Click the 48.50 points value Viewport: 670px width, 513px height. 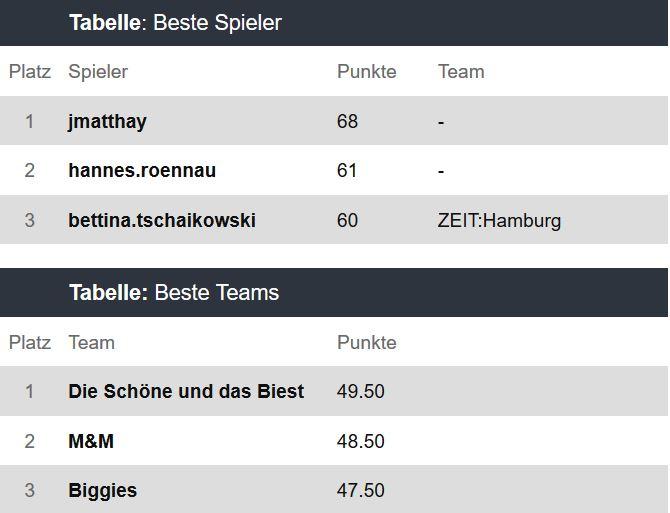[x=361, y=441]
